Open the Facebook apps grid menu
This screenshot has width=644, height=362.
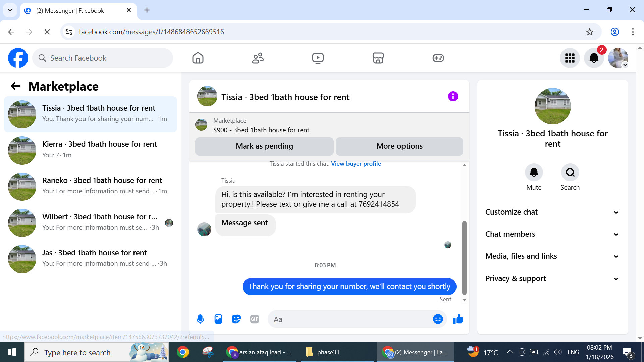point(570,58)
